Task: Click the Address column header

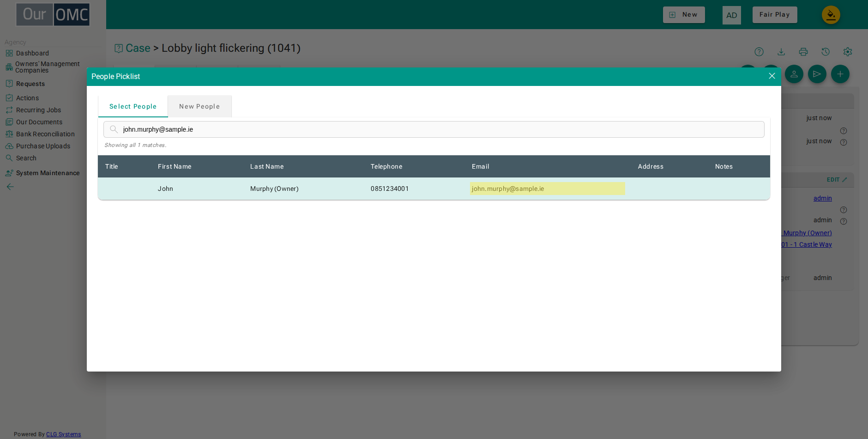Action: (651, 166)
